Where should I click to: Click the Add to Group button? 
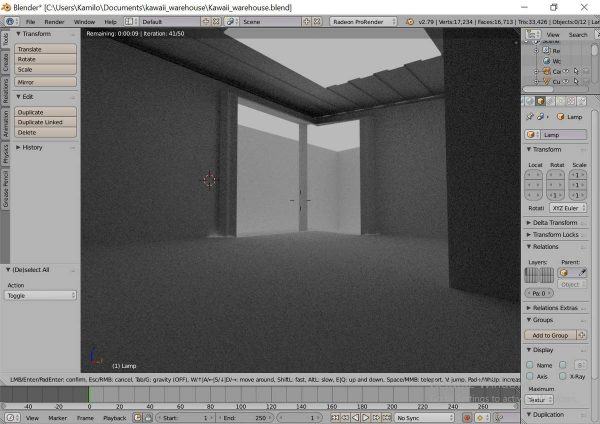click(551, 335)
